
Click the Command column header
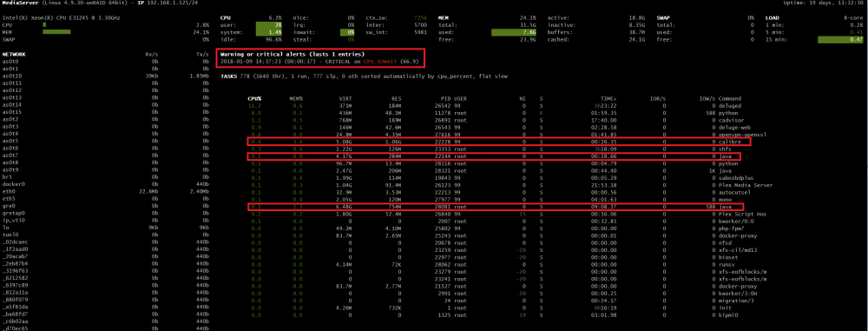click(x=730, y=99)
